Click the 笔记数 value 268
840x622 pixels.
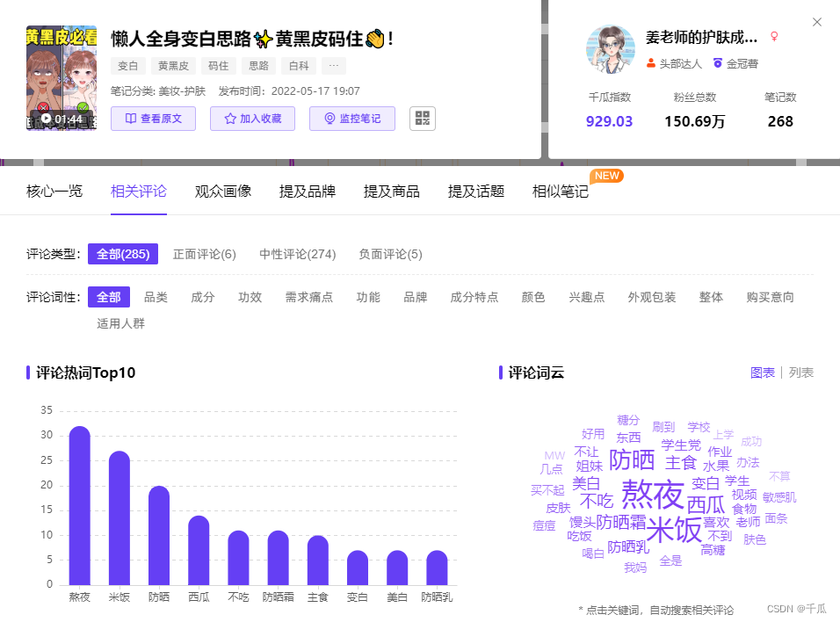(x=780, y=121)
